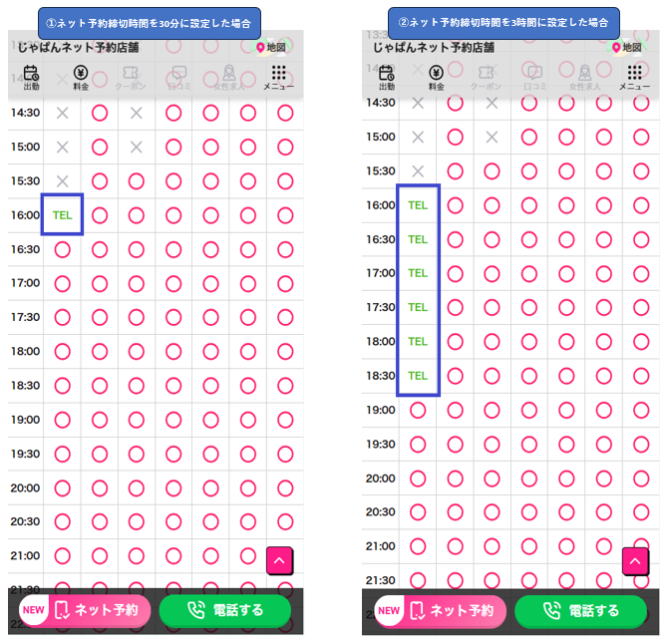
Task: Select first-column circle at 16:30 left screen
Action: point(62,249)
